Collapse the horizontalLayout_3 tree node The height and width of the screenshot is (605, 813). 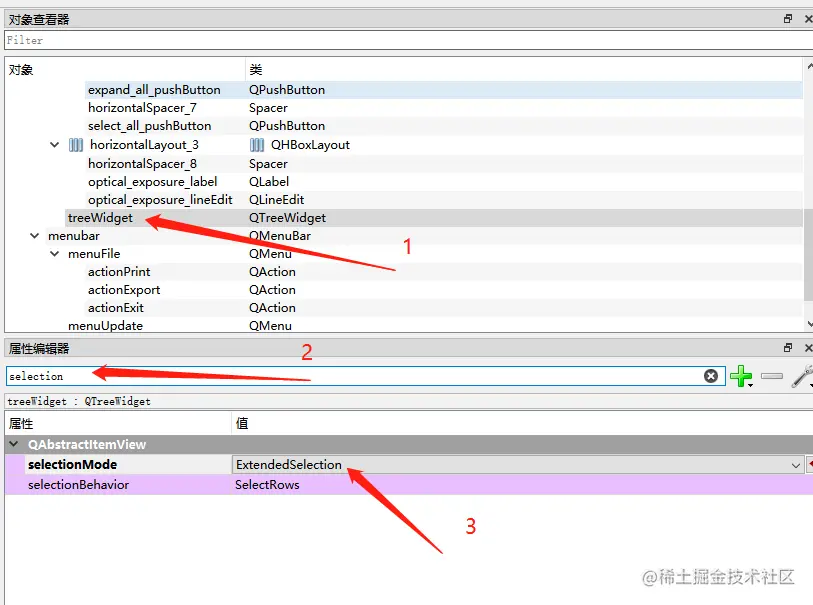pos(54,145)
